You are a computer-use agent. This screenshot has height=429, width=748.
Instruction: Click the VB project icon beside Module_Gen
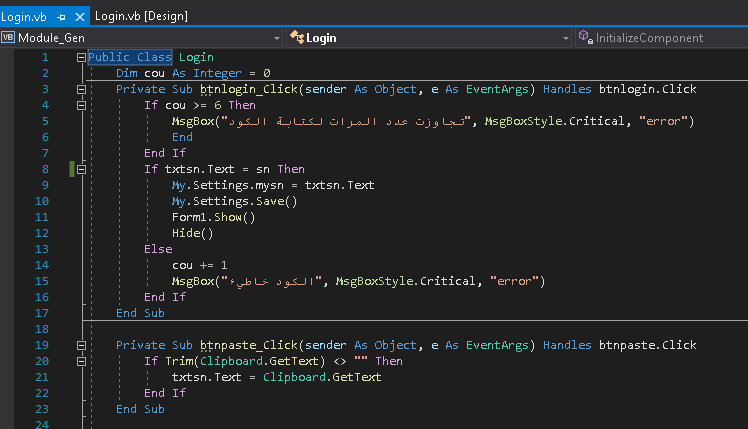[x=8, y=37]
